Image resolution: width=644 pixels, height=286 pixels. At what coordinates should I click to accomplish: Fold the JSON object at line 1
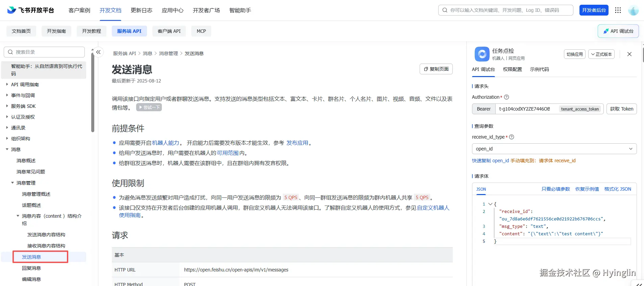[x=490, y=204]
